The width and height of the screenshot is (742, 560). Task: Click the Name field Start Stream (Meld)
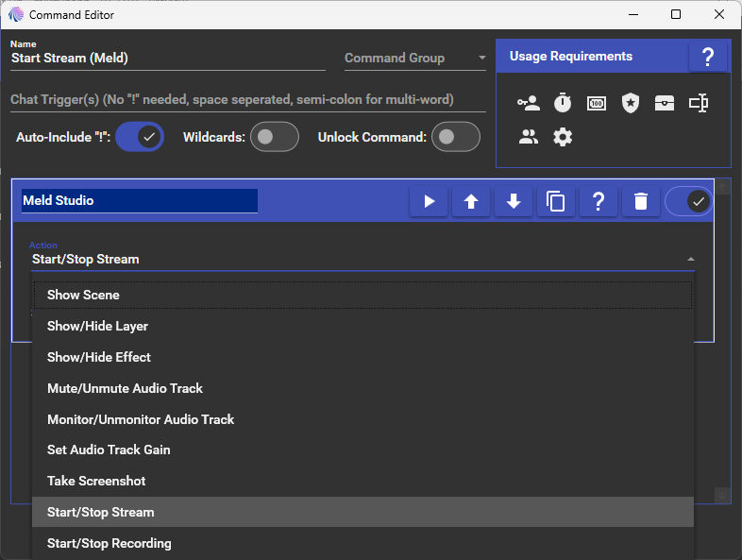click(x=167, y=59)
